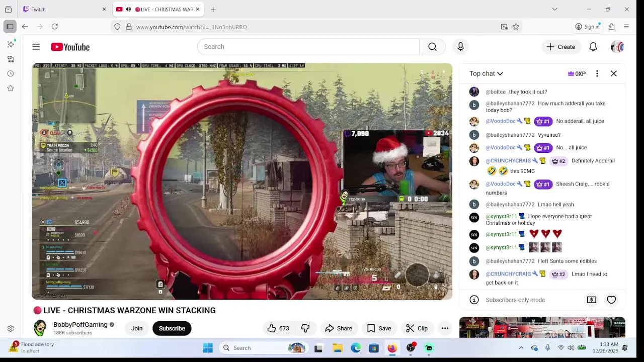This screenshot has width=644, height=362.
Task: Open AI chatbot sparkle sidebar icon
Action: pos(11,44)
